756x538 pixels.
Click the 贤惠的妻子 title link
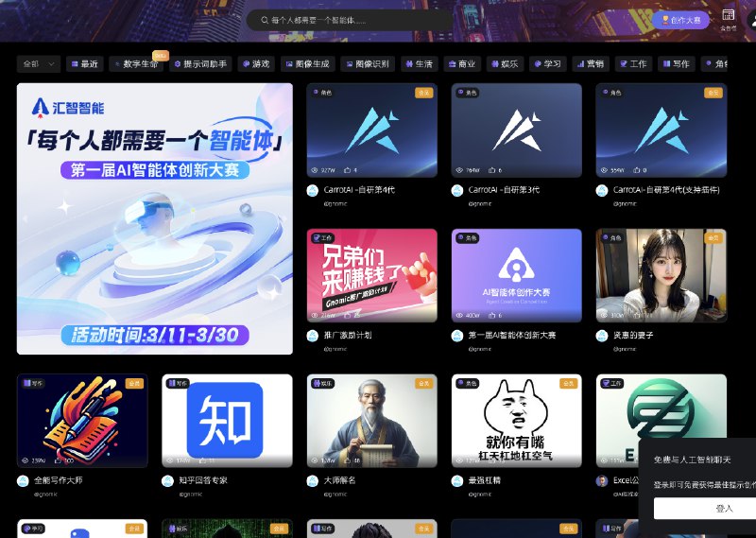click(633, 335)
